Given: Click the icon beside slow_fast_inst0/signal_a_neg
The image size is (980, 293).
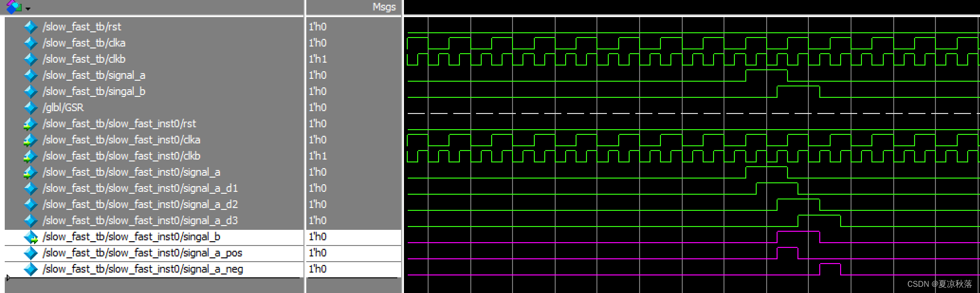Looking at the screenshot, I should coord(31,269).
